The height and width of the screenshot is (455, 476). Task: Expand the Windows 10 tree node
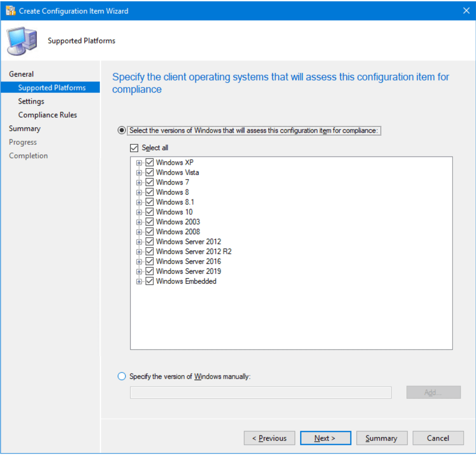[x=139, y=213]
